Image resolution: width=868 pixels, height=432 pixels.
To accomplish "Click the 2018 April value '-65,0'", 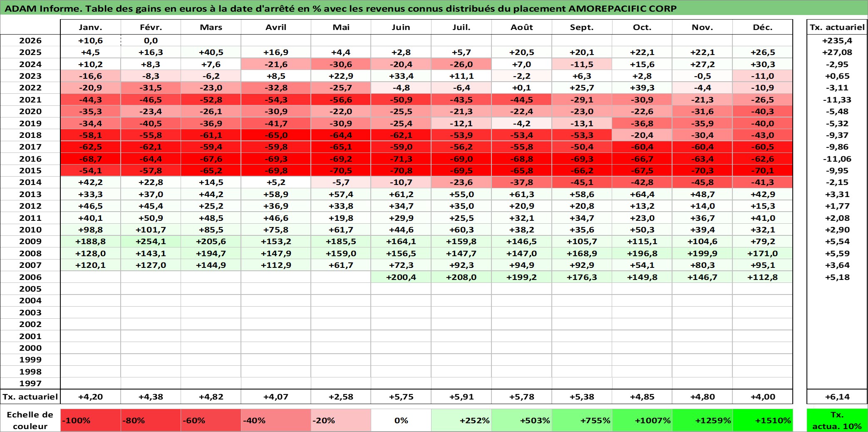I will pyautogui.click(x=276, y=135).
